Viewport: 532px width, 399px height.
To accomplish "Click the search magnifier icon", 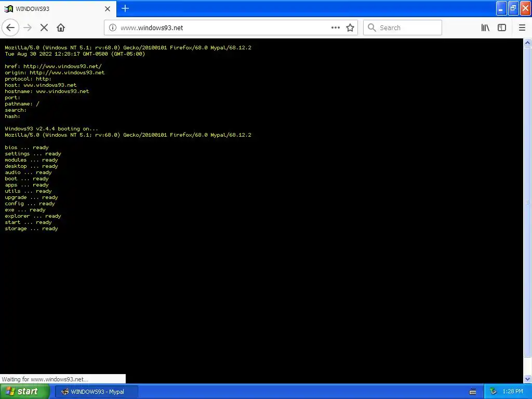I will [372, 28].
